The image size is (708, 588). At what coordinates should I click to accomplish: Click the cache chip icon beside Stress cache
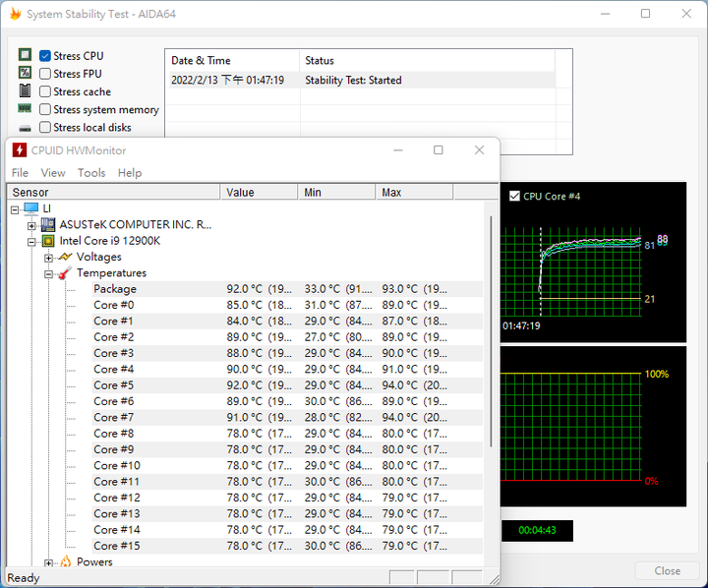tap(25, 90)
